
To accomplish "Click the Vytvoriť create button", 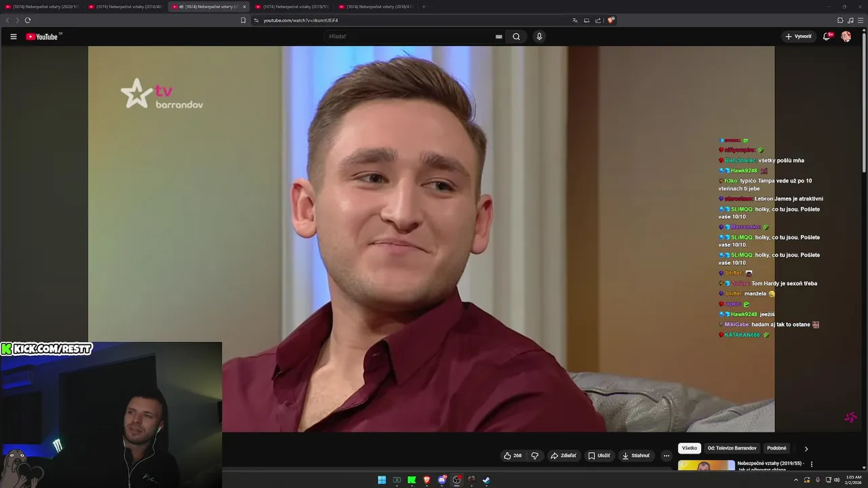I will pyautogui.click(x=798, y=37).
